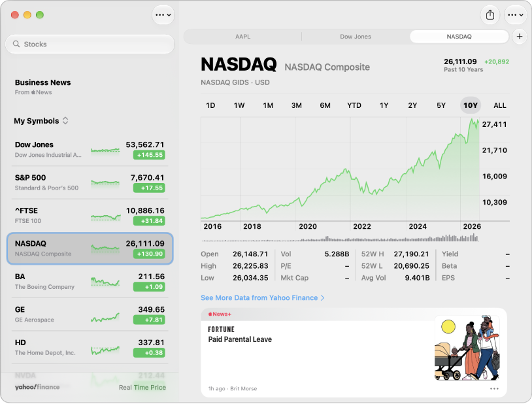The height and width of the screenshot is (404, 532).
Task: Click the Stocks search field
Action: tap(90, 44)
